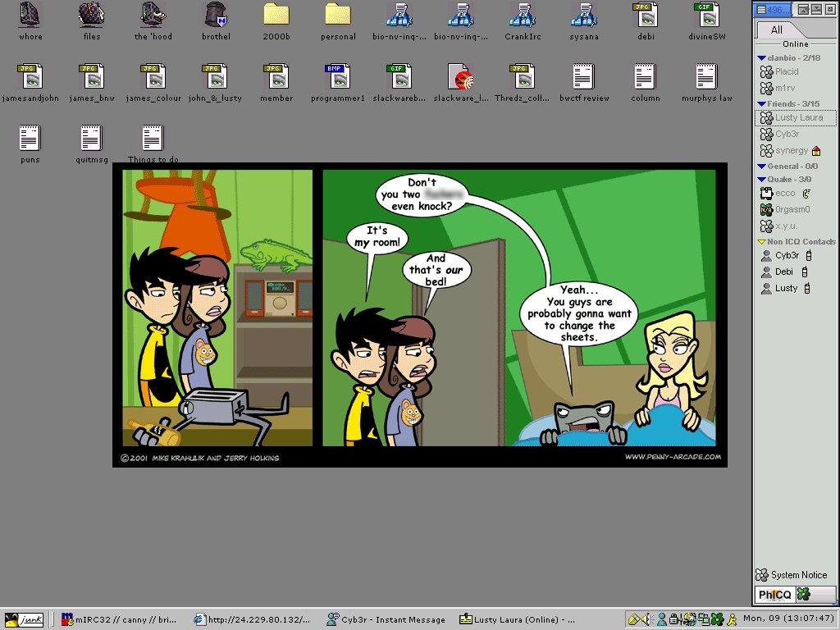Open the murphys law text file
Screen dimensions: 840x630
click(x=706, y=77)
